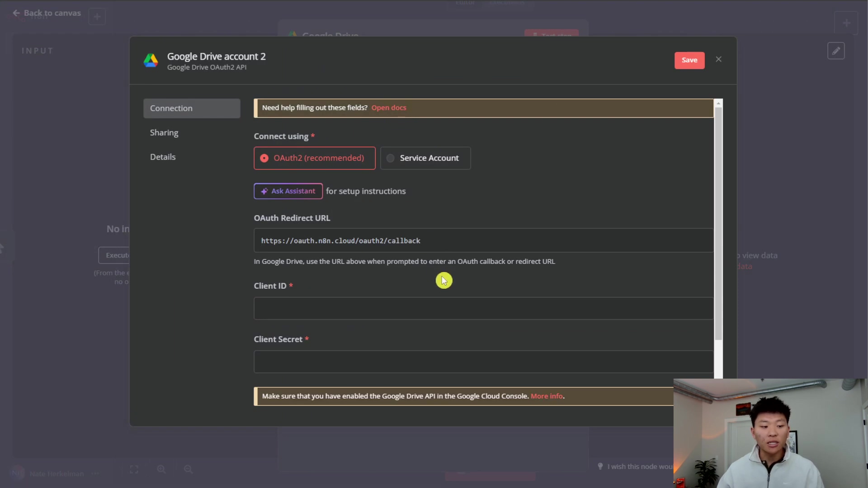Select Service Account radio option
The height and width of the screenshot is (488, 868).
point(425,158)
